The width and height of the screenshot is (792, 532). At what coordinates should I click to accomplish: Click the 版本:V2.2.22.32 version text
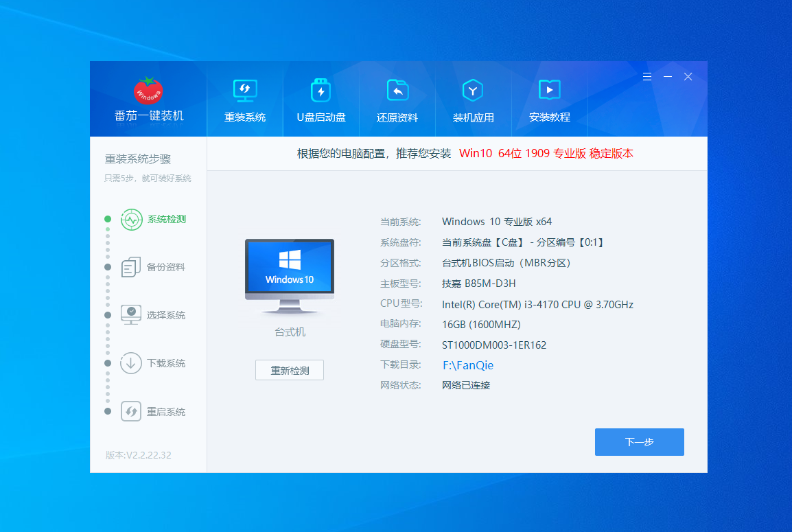click(x=139, y=455)
